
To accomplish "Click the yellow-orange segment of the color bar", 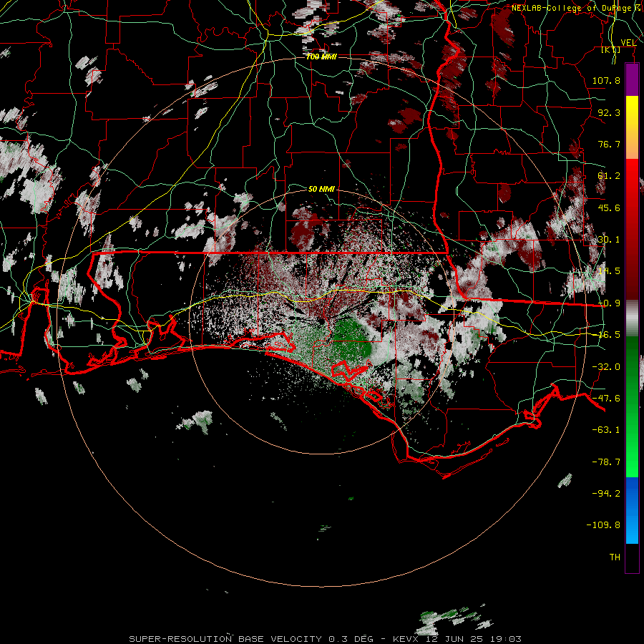I will pyautogui.click(x=632, y=127).
